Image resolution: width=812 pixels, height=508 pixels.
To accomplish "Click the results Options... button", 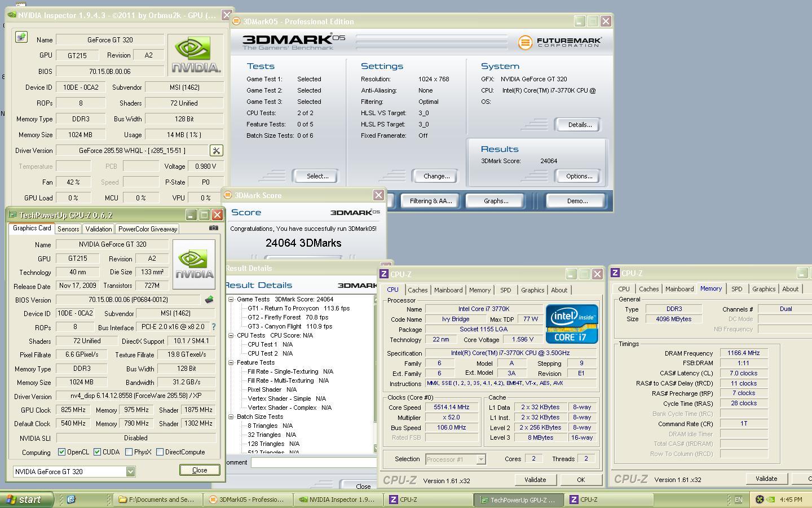I will coord(579,176).
